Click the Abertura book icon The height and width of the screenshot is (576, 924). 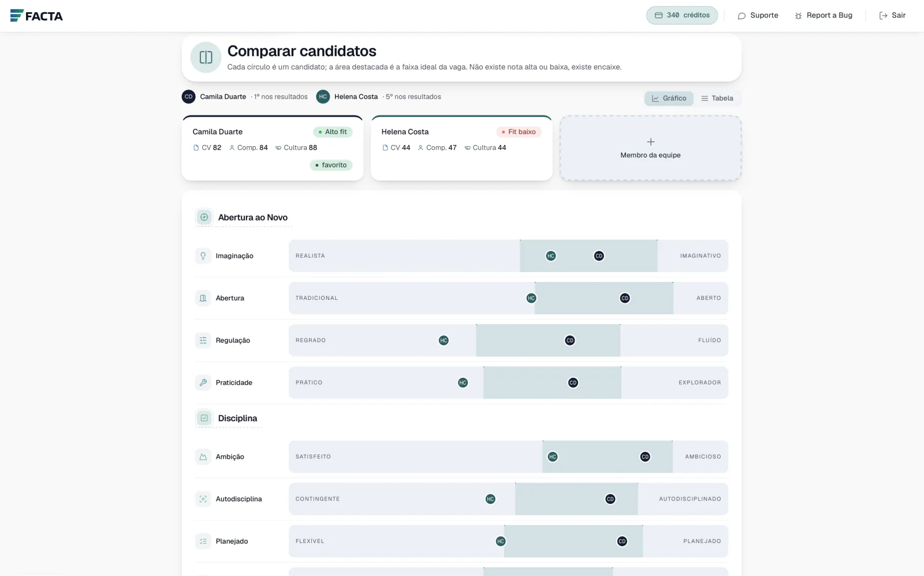pyautogui.click(x=203, y=298)
